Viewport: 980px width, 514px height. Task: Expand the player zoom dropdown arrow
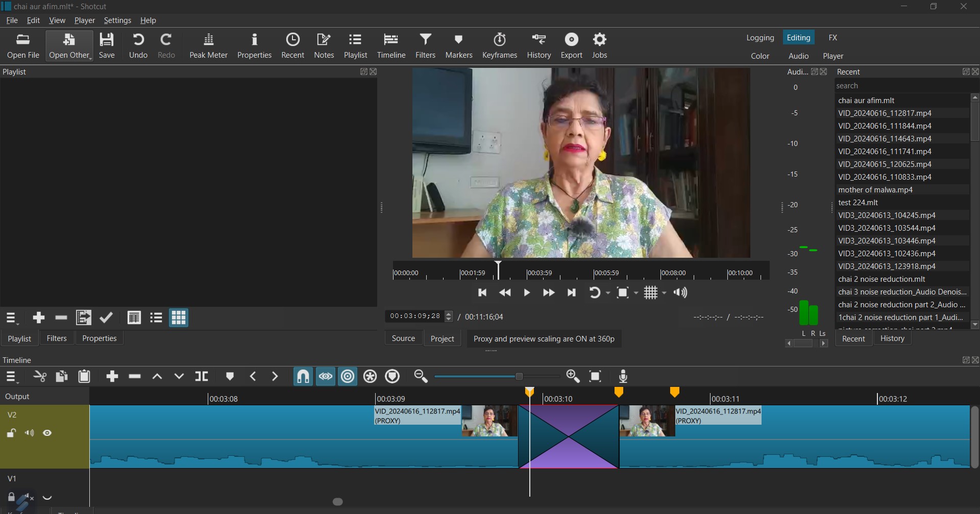coord(636,293)
